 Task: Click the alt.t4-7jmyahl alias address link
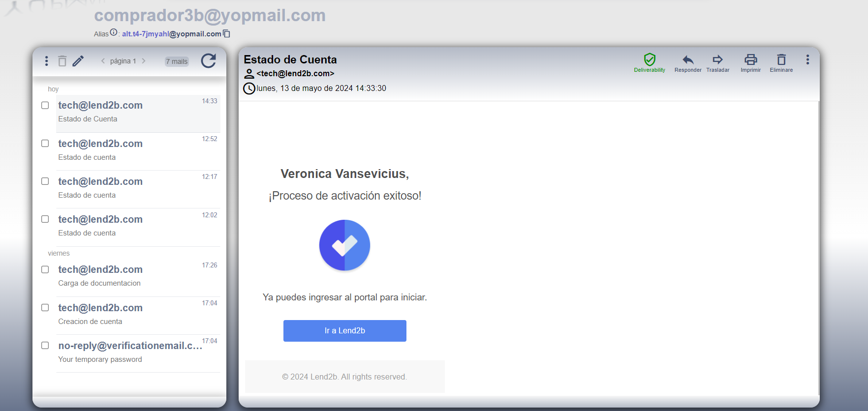pyautogui.click(x=172, y=34)
